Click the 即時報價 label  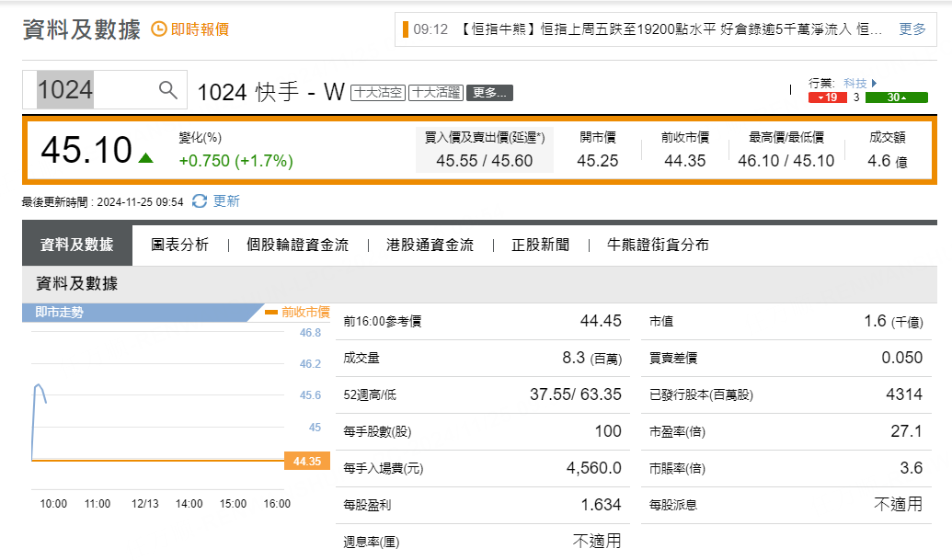pyautogui.click(x=200, y=29)
